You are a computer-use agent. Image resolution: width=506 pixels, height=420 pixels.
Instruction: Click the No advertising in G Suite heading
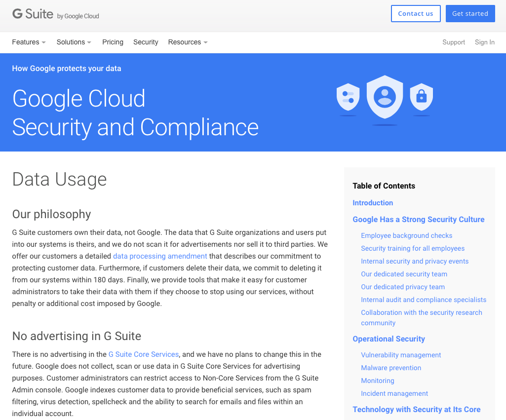77,336
